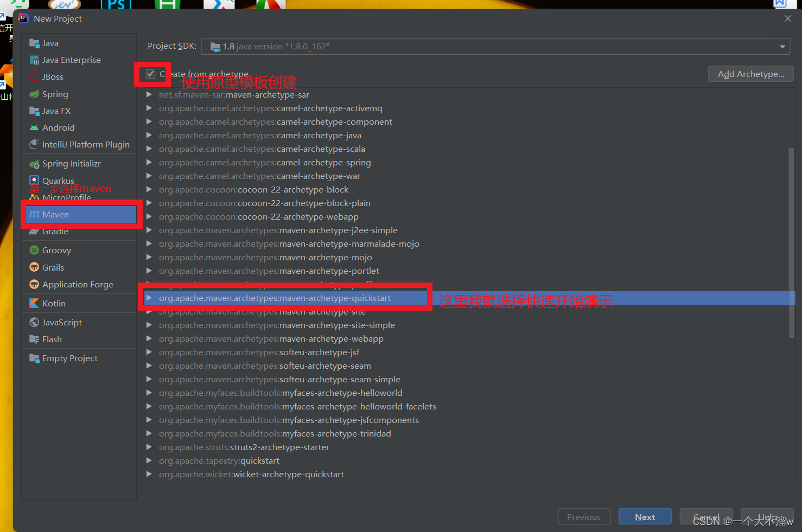Click the JavaScript globe icon
802x532 pixels.
(34, 323)
